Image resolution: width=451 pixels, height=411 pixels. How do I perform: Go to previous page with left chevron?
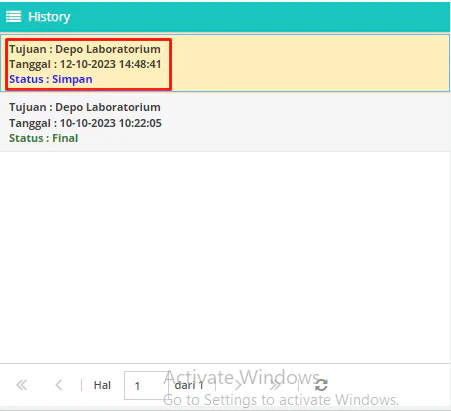tap(59, 385)
